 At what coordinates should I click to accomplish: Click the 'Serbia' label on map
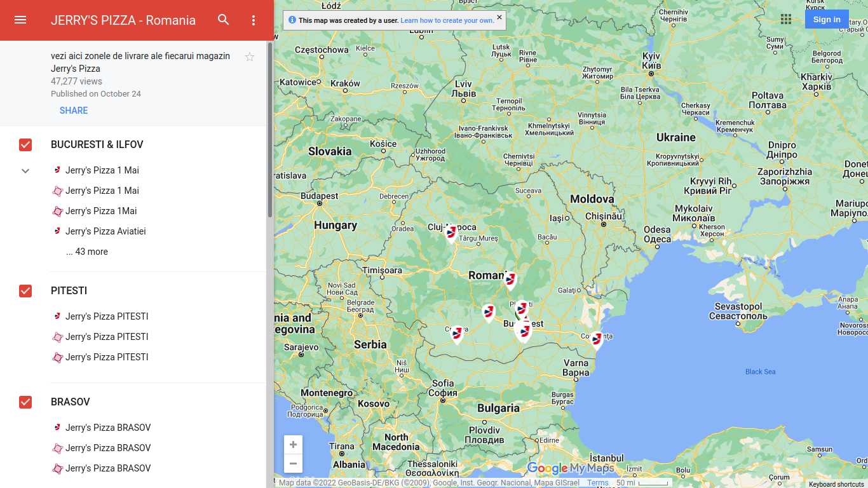(x=370, y=344)
